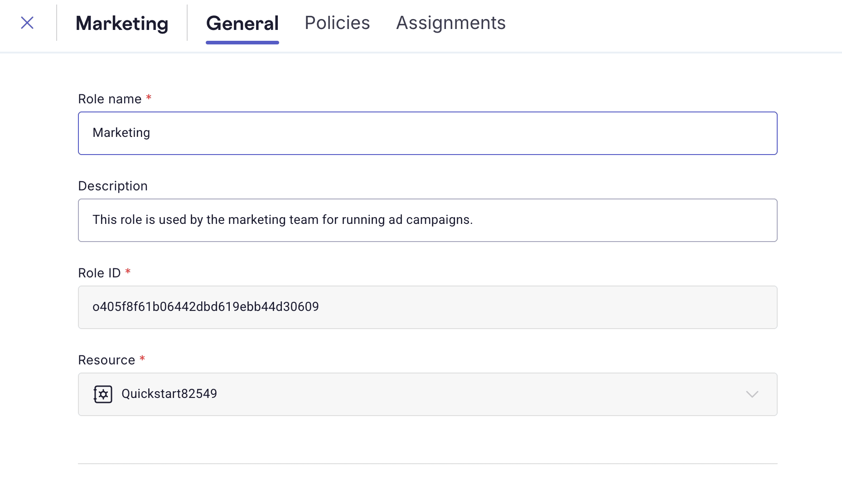Image resolution: width=842 pixels, height=504 pixels.
Task: Click the required asterisk next to Resource
Action: coord(142,359)
